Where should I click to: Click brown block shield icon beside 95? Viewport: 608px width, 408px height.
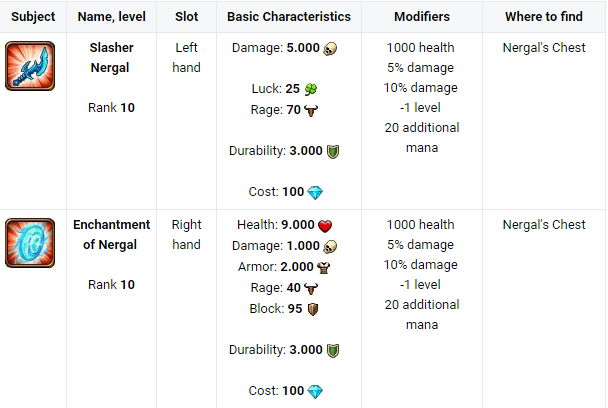(x=312, y=309)
